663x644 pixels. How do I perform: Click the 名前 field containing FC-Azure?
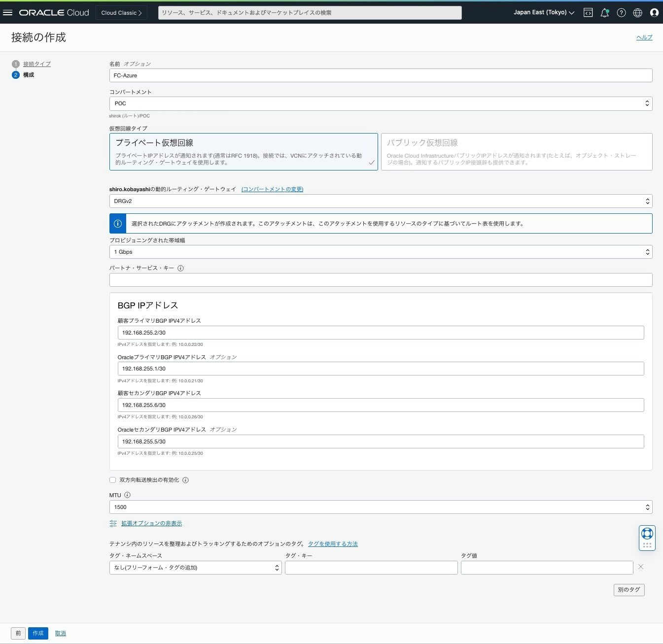point(381,75)
